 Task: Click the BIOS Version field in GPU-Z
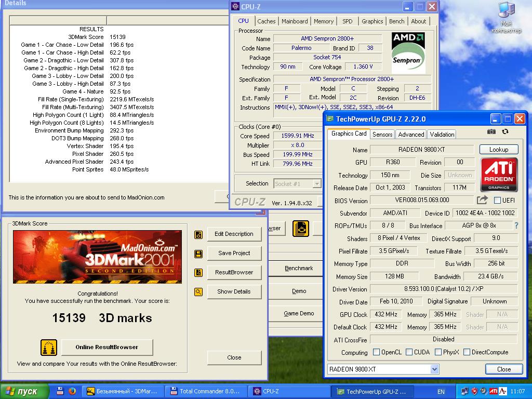(x=422, y=200)
